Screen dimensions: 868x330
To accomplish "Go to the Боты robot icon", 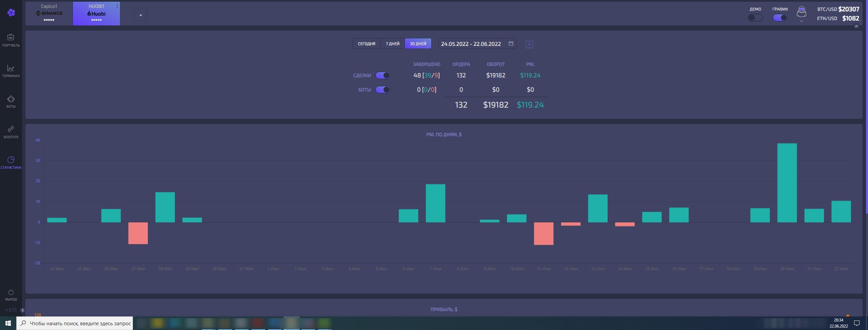I will [x=11, y=99].
